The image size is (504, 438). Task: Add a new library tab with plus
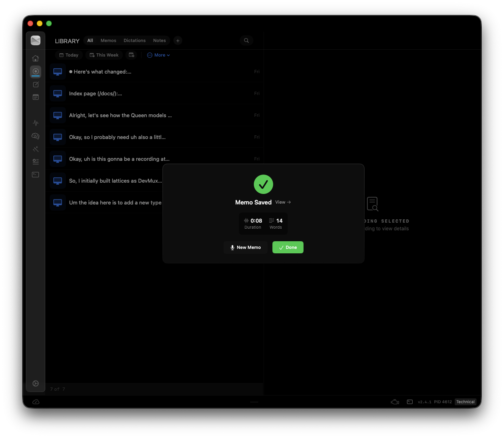coord(178,40)
